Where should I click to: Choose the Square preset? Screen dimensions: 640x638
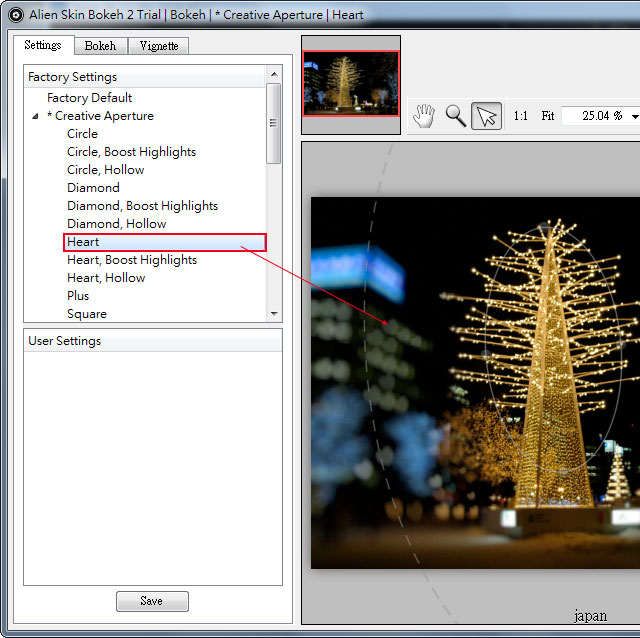(x=87, y=314)
